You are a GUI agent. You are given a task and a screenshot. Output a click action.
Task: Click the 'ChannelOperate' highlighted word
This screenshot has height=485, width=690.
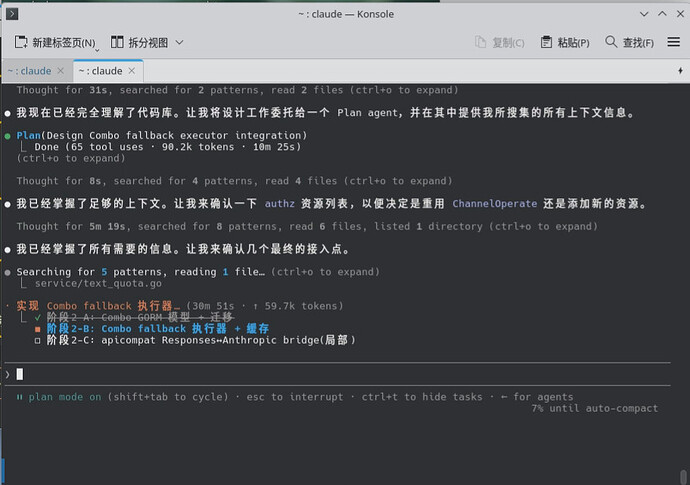pyautogui.click(x=495, y=203)
